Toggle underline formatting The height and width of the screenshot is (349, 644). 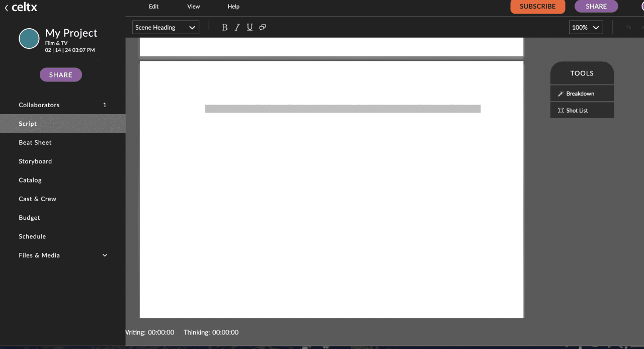[x=250, y=27]
